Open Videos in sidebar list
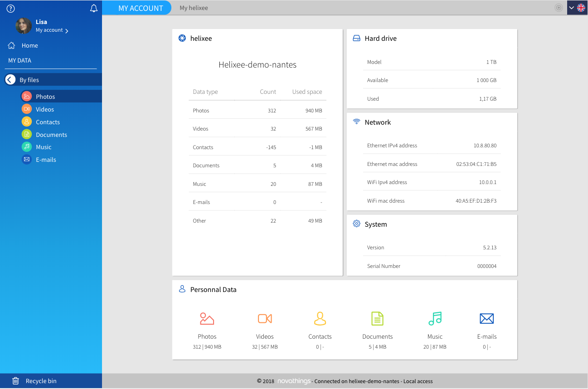Screen dimensions: 588x389 [45, 109]
